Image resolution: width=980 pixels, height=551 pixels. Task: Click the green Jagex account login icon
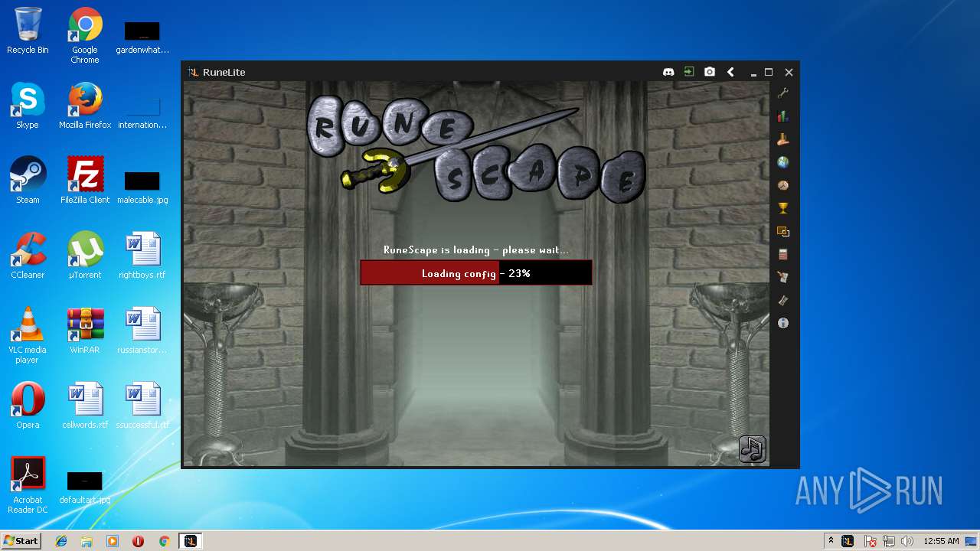click(x=689, y=72)
